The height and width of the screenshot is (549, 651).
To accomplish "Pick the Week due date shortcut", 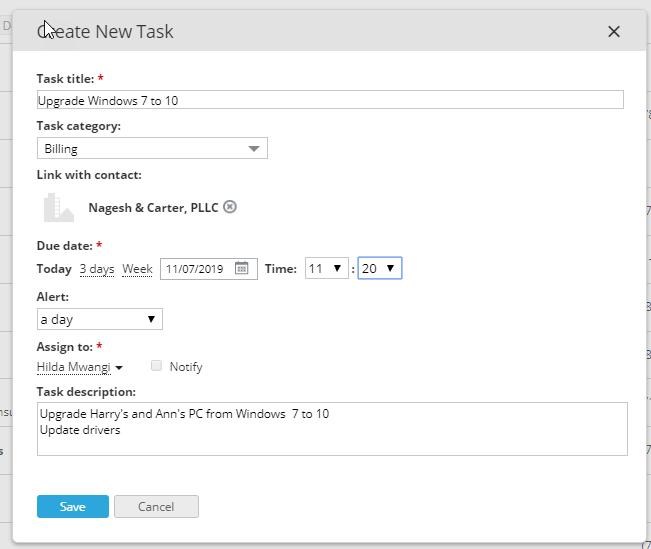I will pos(137,269).
